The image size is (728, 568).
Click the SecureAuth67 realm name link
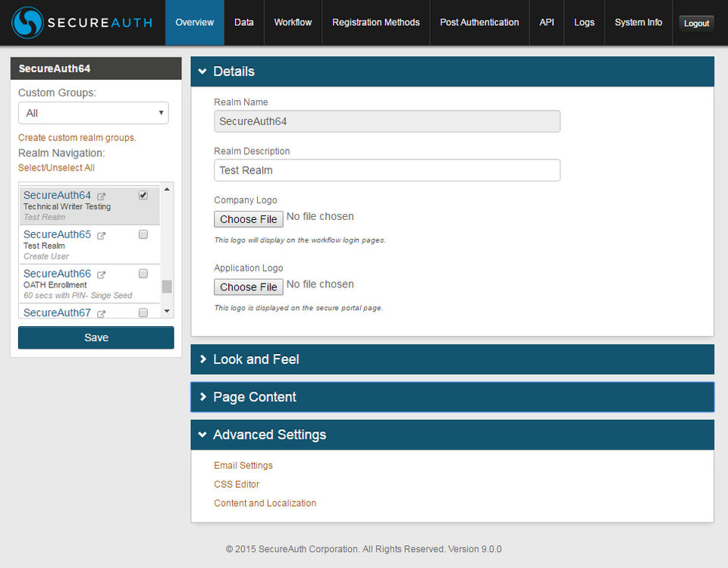(57, 312)
